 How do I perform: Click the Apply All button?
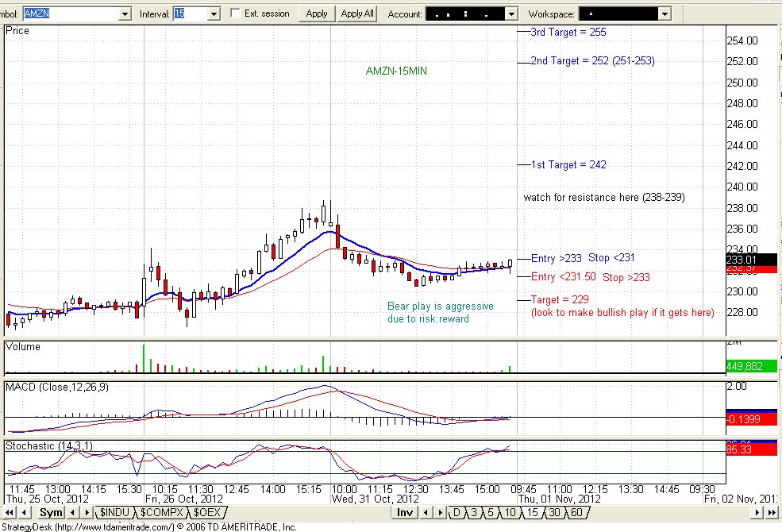tap(357, 13)
